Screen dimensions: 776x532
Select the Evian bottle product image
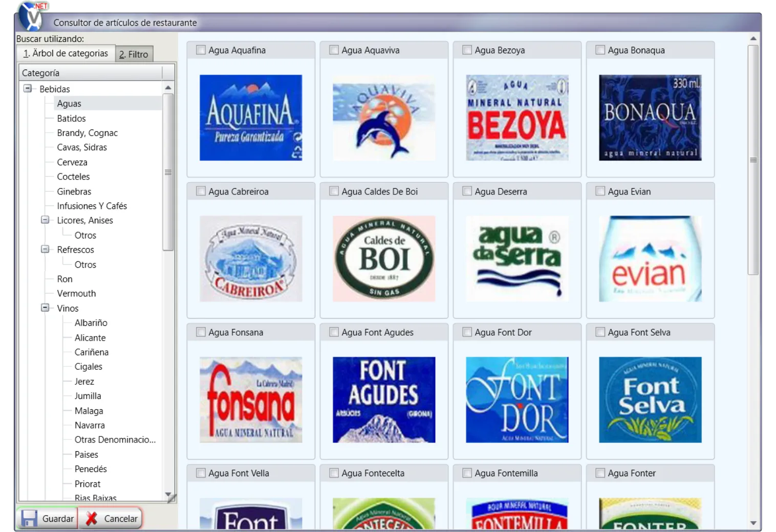(650, 259)
